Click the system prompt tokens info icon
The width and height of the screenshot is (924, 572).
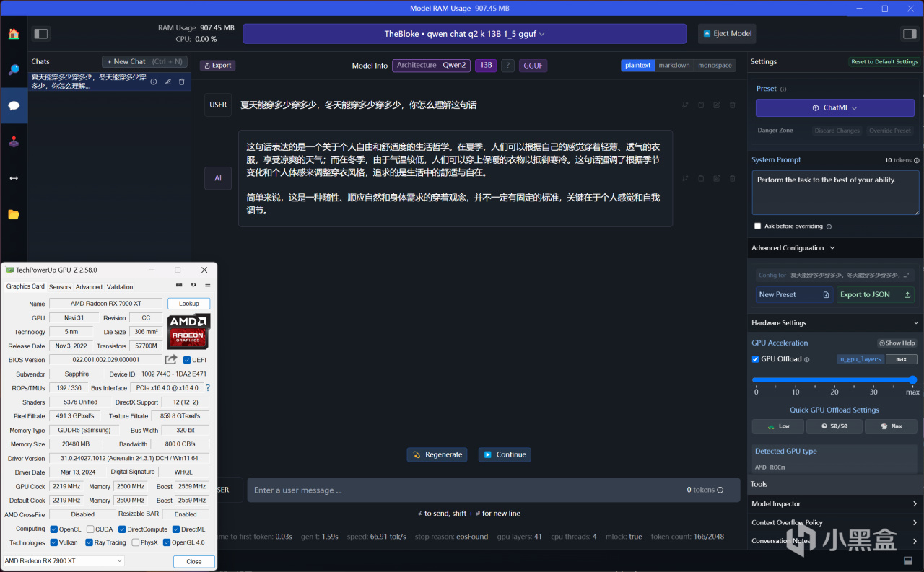[917, 160]
